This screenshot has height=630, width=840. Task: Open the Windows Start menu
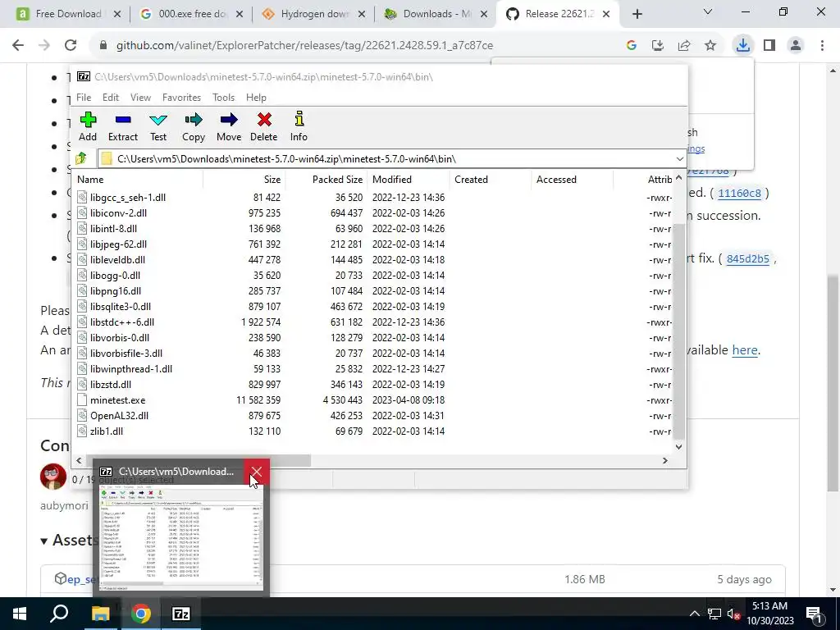20,614
